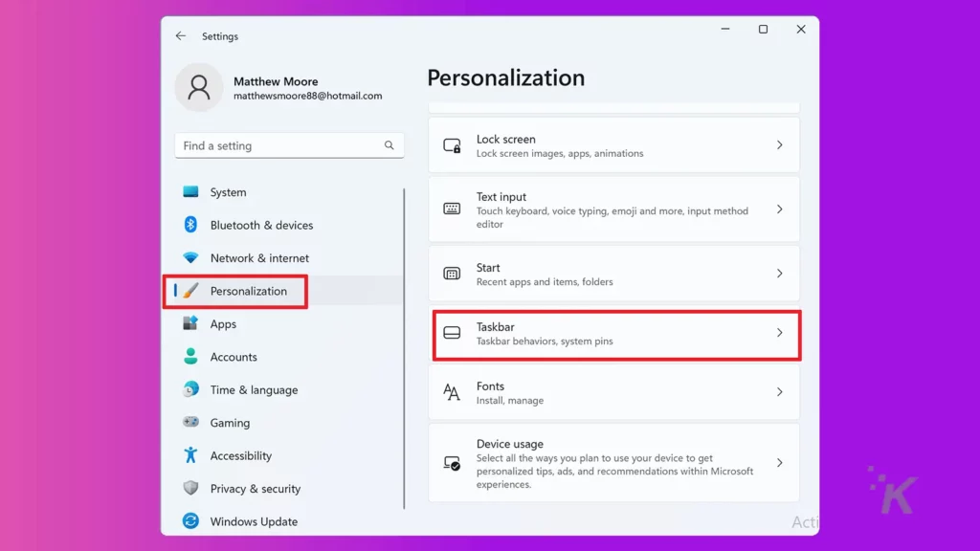Click the Time & language globe icon
This screenshot has width=980, height=551.
tap(190, 389)
